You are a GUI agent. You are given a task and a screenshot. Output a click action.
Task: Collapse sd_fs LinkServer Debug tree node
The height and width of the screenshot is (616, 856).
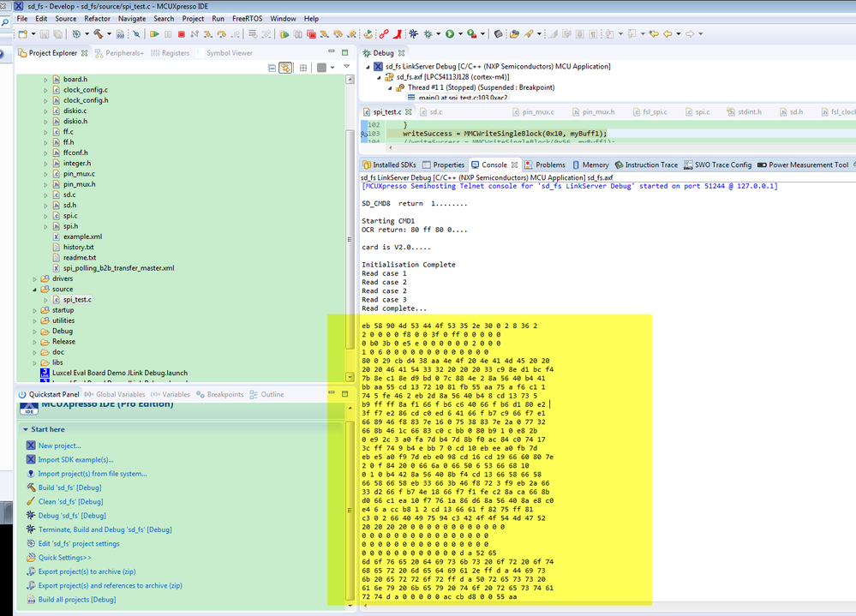pos(368,67)
